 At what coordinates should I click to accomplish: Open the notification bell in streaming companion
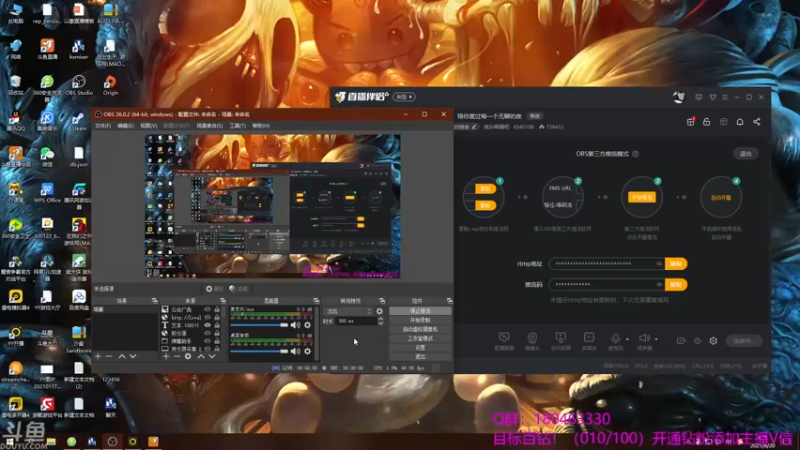(740, 122)
